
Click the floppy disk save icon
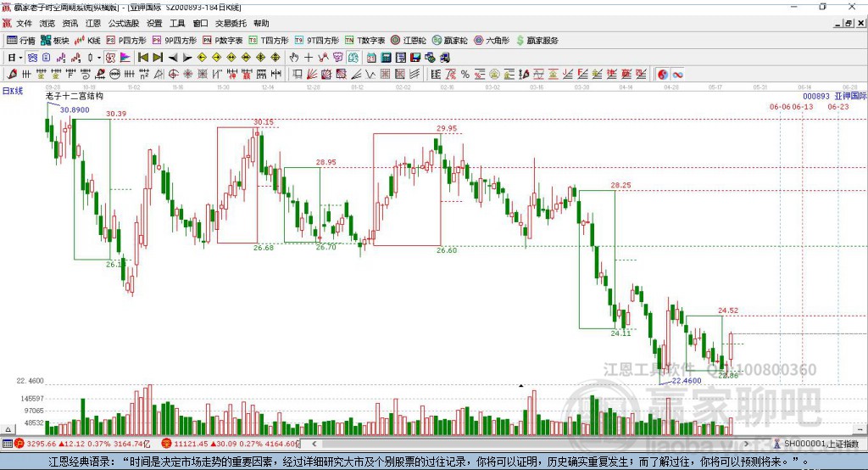click(415, 58)
